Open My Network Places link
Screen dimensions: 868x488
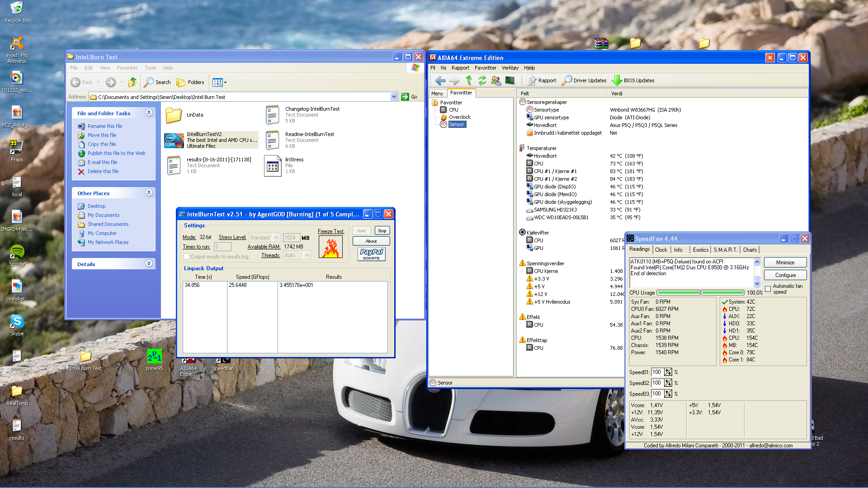[x=108, y=242]
